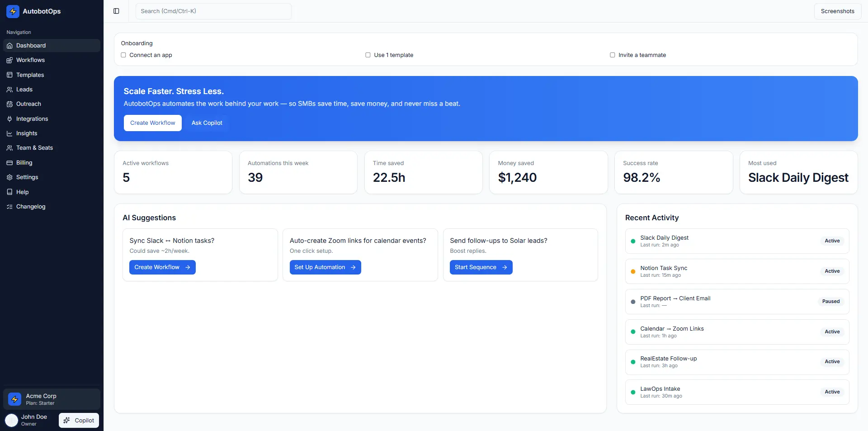Click the gray status dot for PDF Report
Screen dimensions: 868x431
click(x=633, y=302)
